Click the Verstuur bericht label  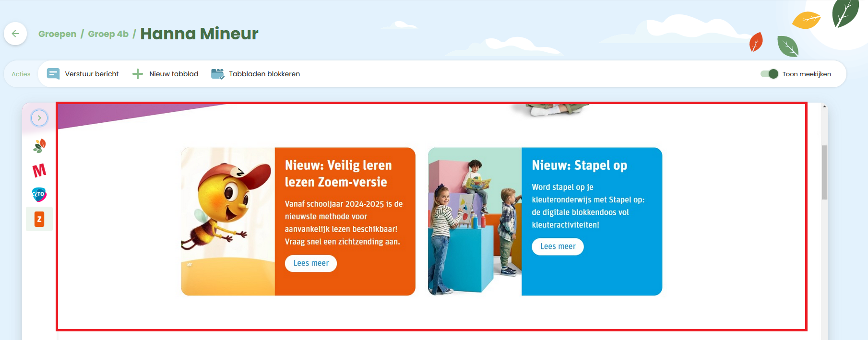[92, 74]
